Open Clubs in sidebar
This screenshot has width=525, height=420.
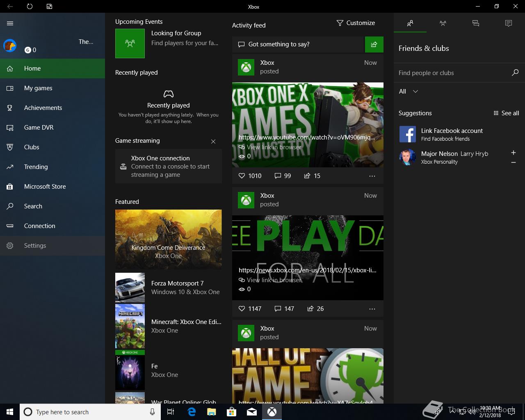point(52,147)
